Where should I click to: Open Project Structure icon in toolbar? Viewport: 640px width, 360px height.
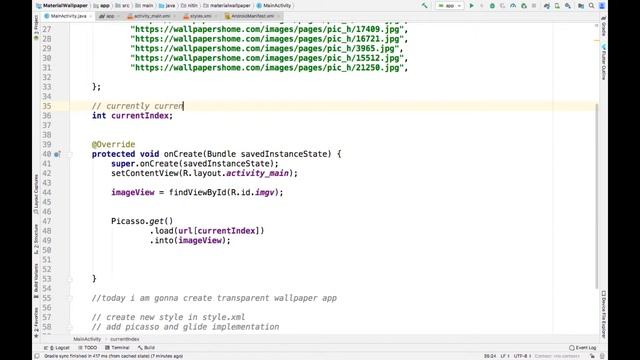pyautogui.click(x=581, y=6)
